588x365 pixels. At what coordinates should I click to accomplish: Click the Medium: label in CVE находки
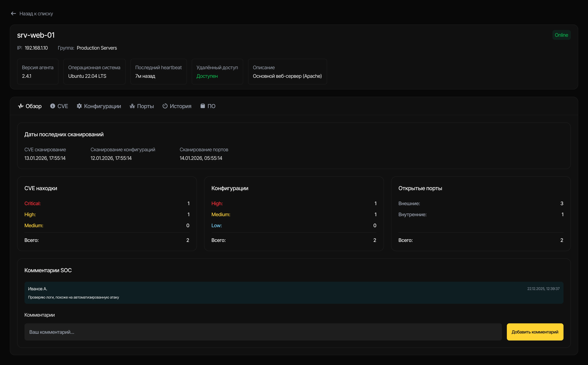point(34,226)
